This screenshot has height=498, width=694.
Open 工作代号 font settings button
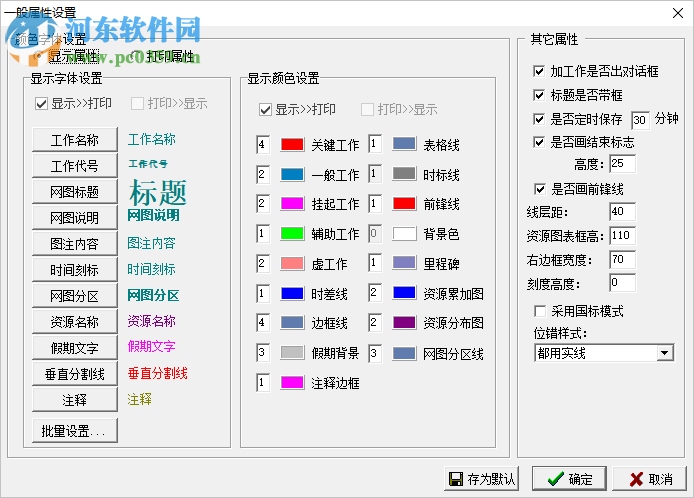pos(75,166)
